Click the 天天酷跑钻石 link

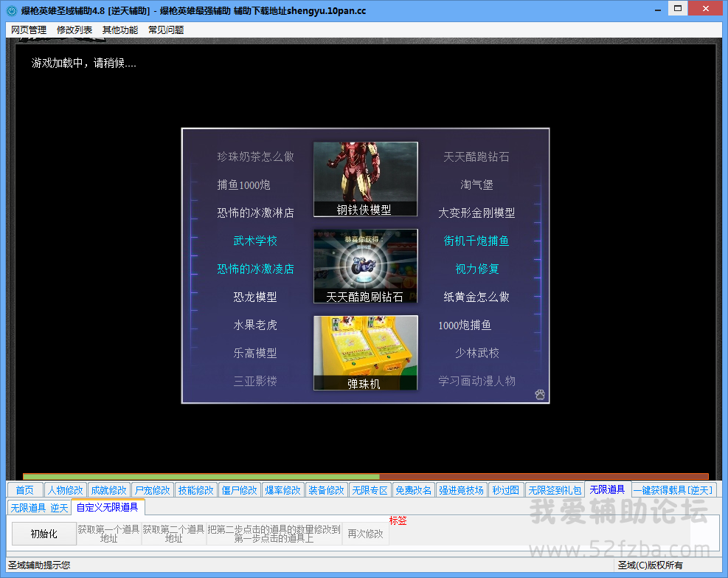tap(476, 156)
